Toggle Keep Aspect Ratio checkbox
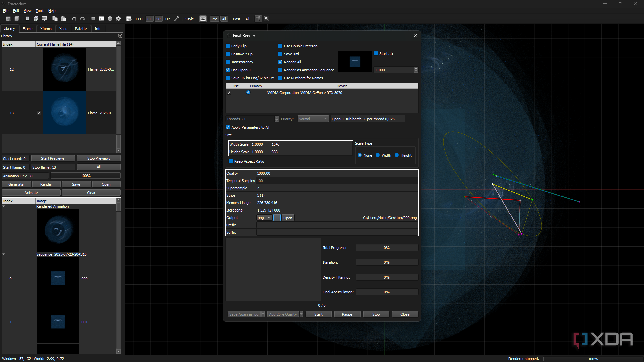 click(x=231, y=161)
